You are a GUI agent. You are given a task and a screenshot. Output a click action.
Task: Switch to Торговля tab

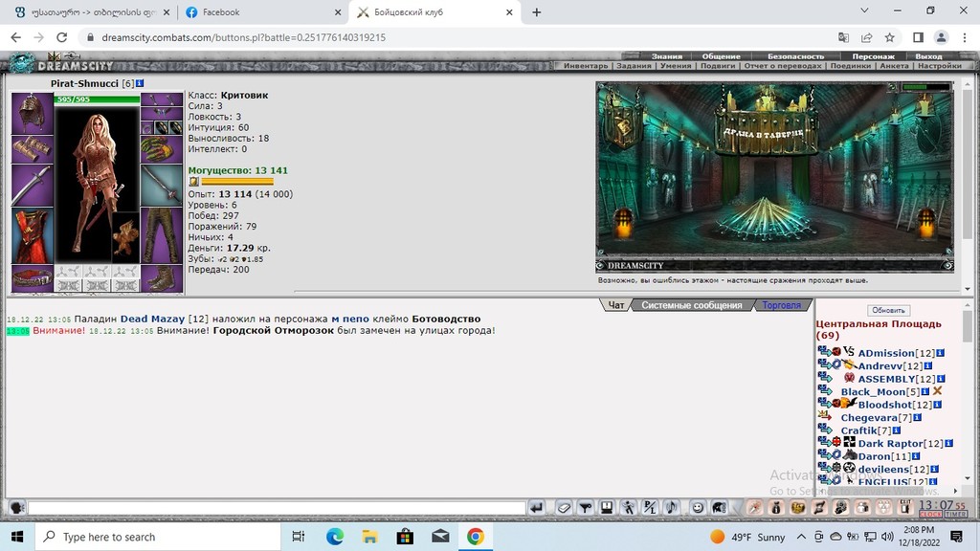pyautogui.click(x=781, y=305)
